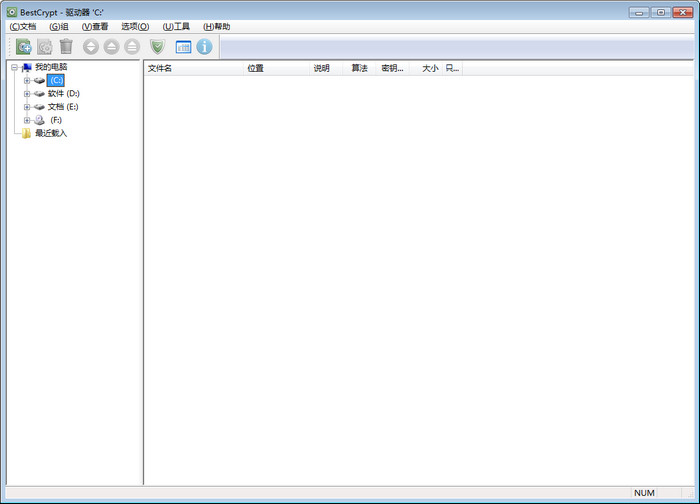
Task: Open the 选项(O) menu
Action: (x=135, y=27)
